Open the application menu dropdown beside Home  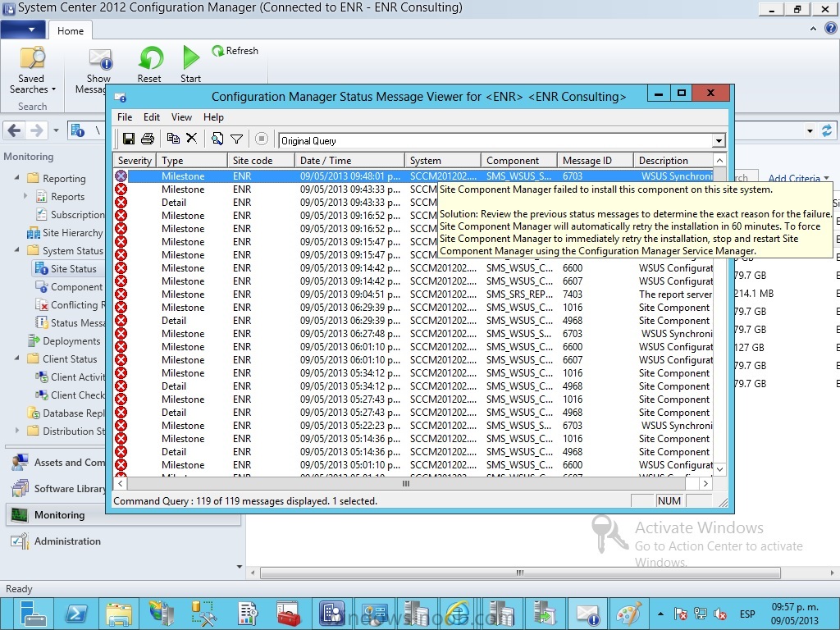click(x=22, y=30)
